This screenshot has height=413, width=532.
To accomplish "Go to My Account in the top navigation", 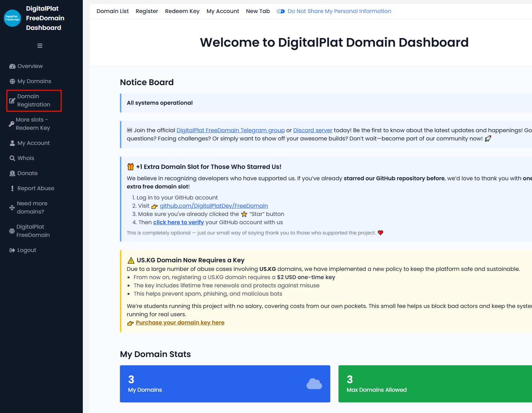I will (223, 11).
